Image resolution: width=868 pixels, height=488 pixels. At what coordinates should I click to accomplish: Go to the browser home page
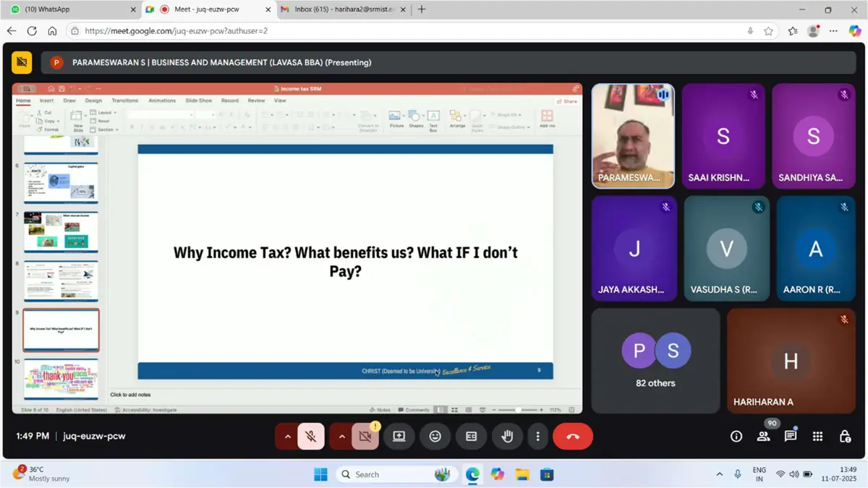(x=52, y=31)
